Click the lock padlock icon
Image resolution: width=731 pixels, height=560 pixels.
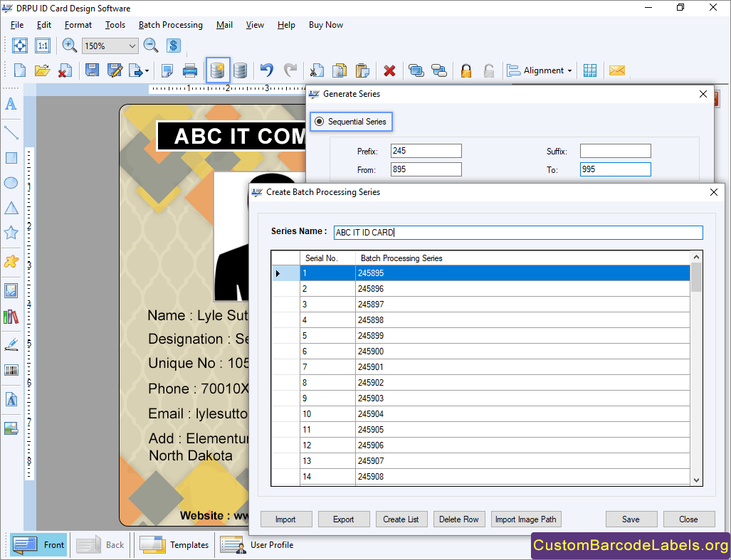466,70
